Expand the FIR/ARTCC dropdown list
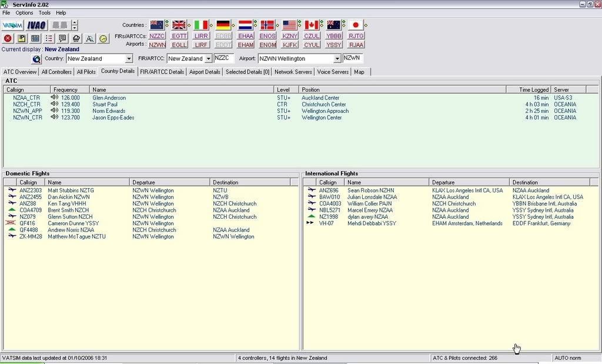Screen dimensions: 602x364 [x=208, y=59]
